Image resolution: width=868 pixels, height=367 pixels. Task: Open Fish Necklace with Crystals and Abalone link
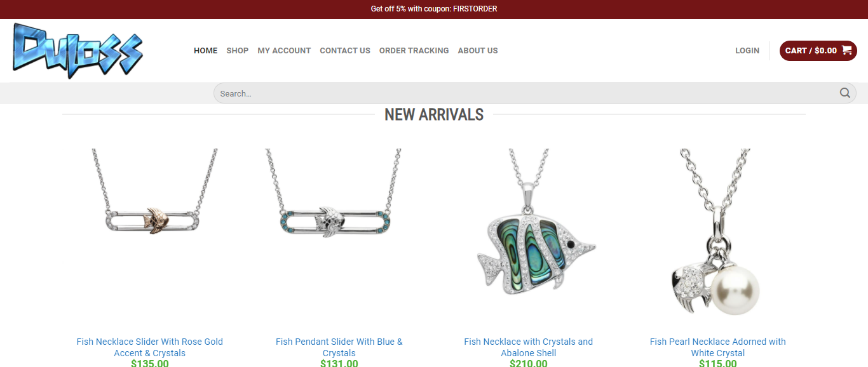click(529, 347)
